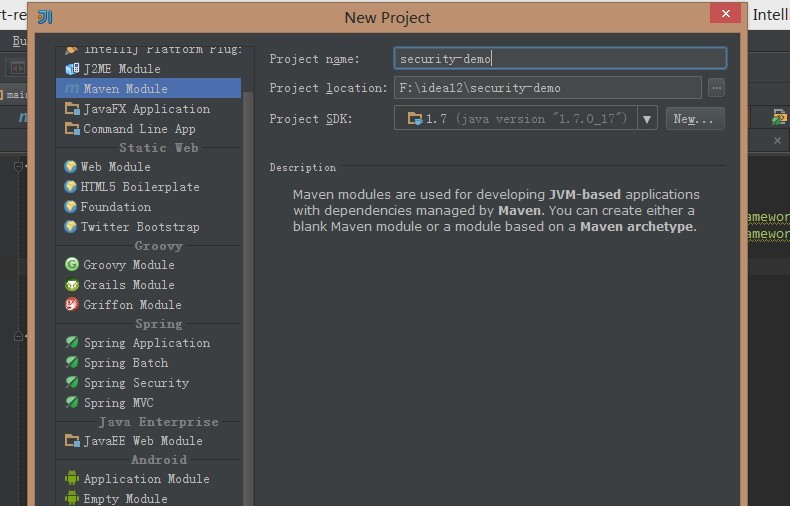790x506 pixels.
Task: Choose JavaFX Application project type
Action: tap(149, 109)
